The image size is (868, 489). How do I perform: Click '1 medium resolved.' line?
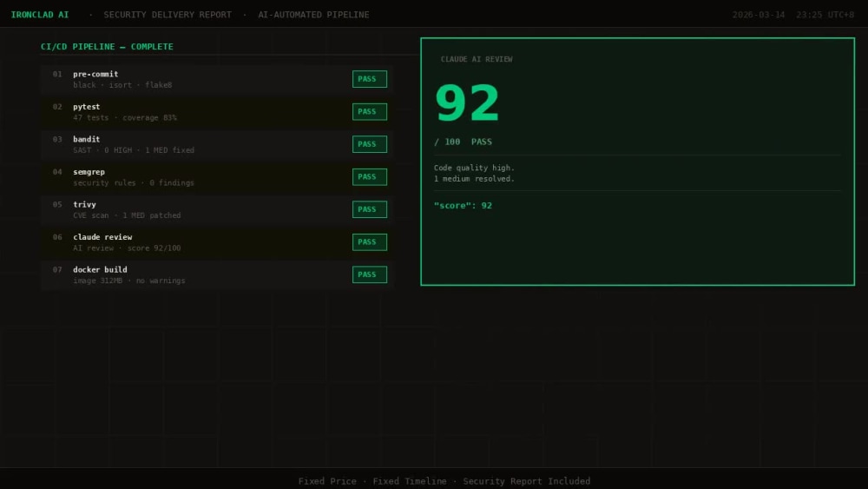(475, 179)
